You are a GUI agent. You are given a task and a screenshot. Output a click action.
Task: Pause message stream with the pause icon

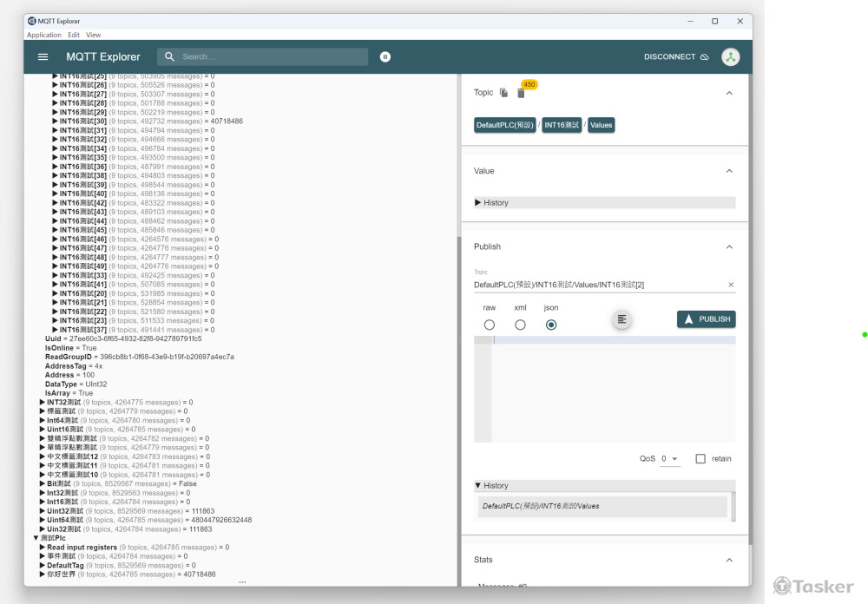(385, 56)
